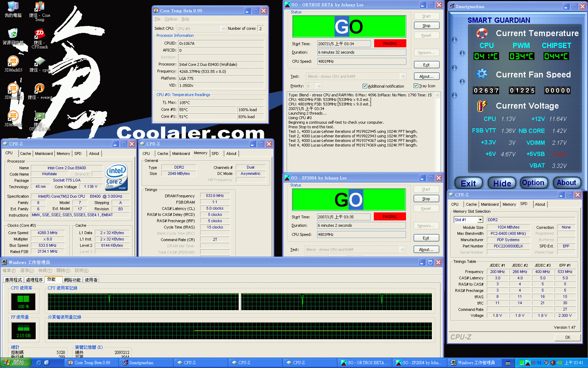Image resolution: width=588 pixels, height=368 pixels.
Task: Open the Core Temp desktop shortcut
Action: click(39, 6)
